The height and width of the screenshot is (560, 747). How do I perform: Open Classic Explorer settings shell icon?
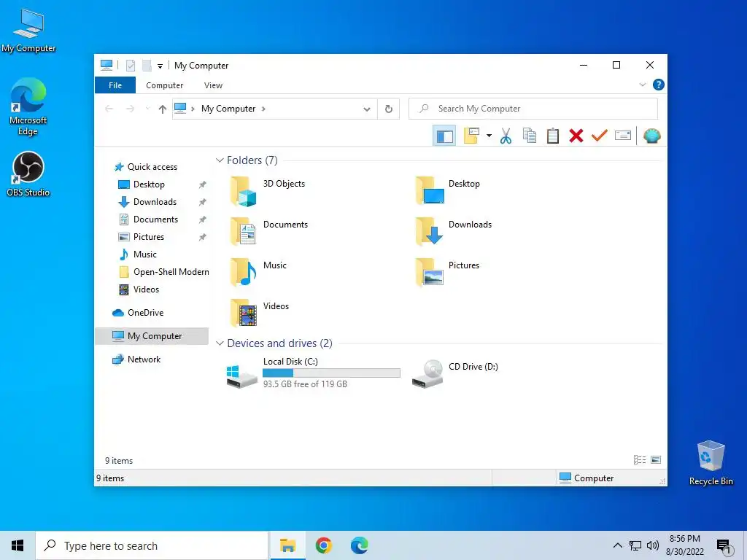pos(651,136)
